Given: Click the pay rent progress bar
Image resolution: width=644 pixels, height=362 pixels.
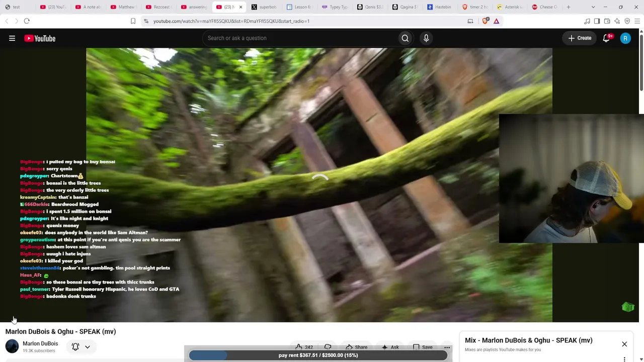Looking at the screenshot, I should coord(318,355).
